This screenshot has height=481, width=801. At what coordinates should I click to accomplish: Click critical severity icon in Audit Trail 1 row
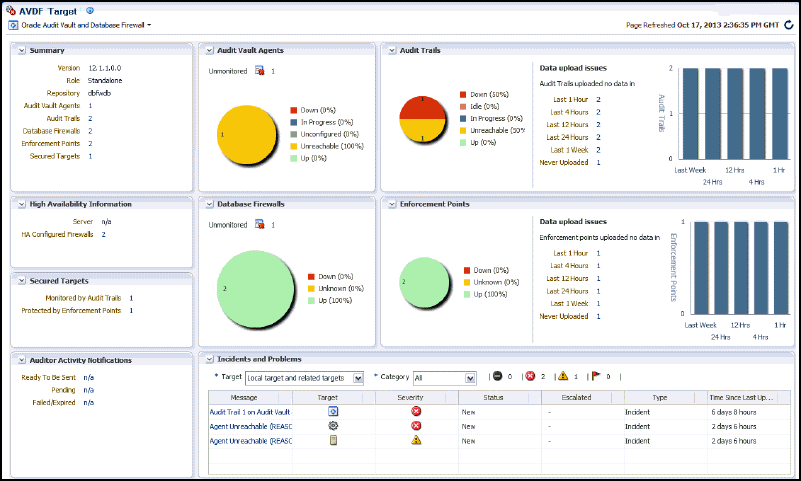coord(416,412)
